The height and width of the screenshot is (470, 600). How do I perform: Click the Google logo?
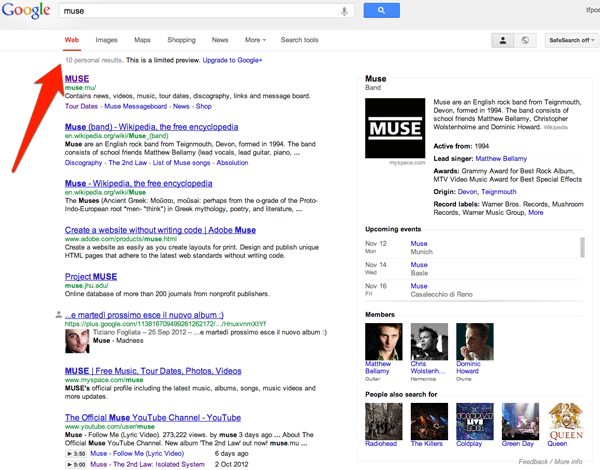(26, 11)
